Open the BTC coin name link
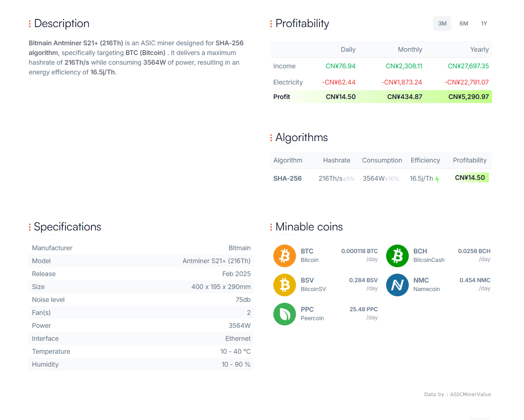524x420 pixels. click(x=307, y=251)
